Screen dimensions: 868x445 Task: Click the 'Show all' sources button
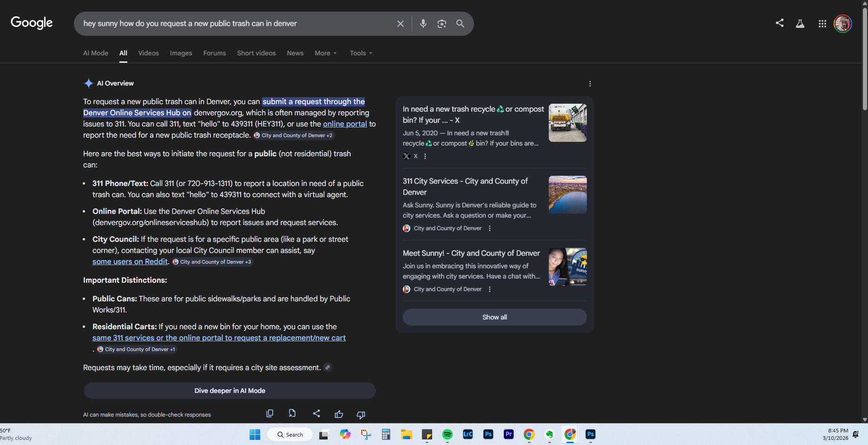click(494, 317)
